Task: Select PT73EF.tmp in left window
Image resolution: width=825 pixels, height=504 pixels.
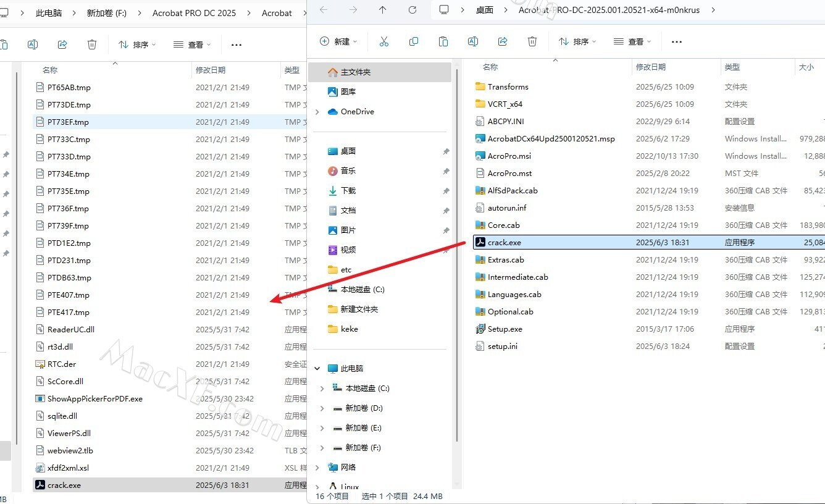Action: [x=169, y=122]
